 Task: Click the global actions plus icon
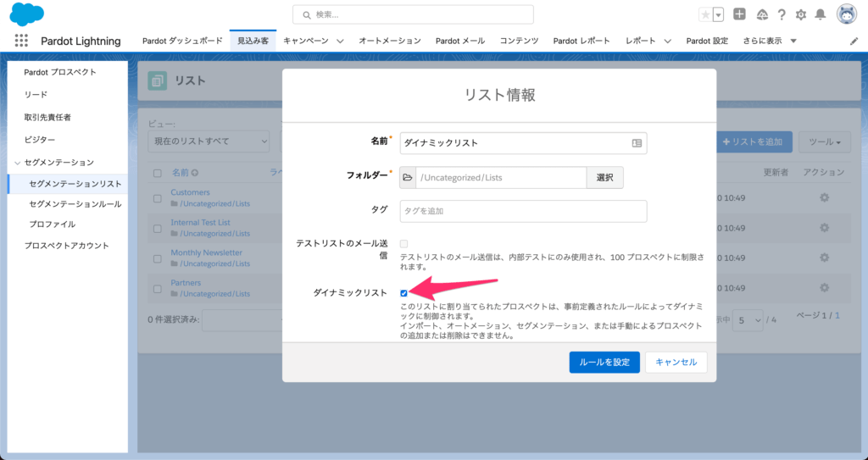[x=739, y=14]
